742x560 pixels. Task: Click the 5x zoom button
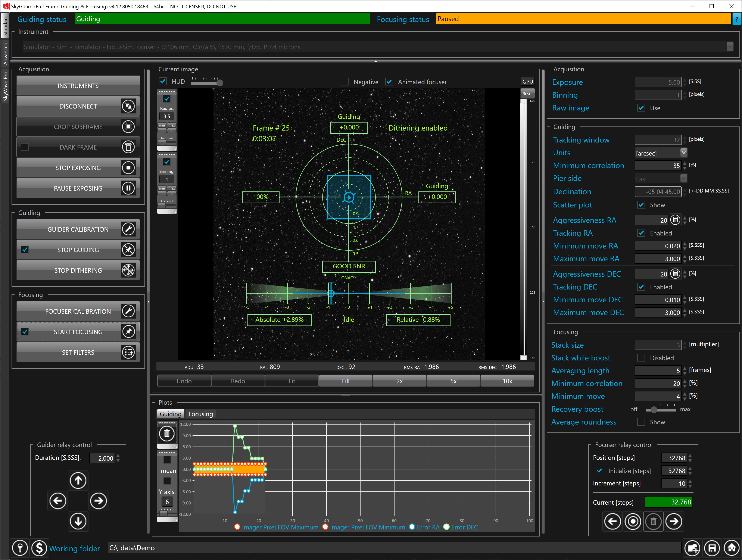click(453, 381)
